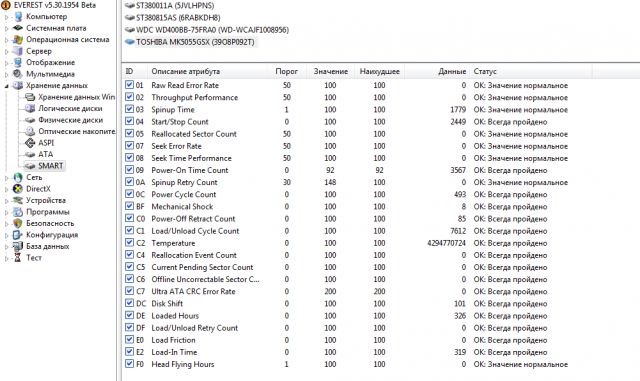The height and width of the screenshot is (381, 640).
Task: Click the Безопасность shield icon
Action: (18, 223)
